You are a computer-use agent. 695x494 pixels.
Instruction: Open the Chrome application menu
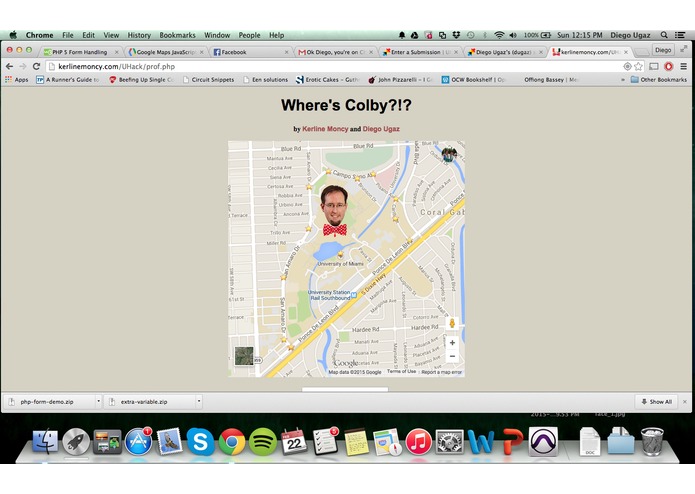(x=39, y=35)
